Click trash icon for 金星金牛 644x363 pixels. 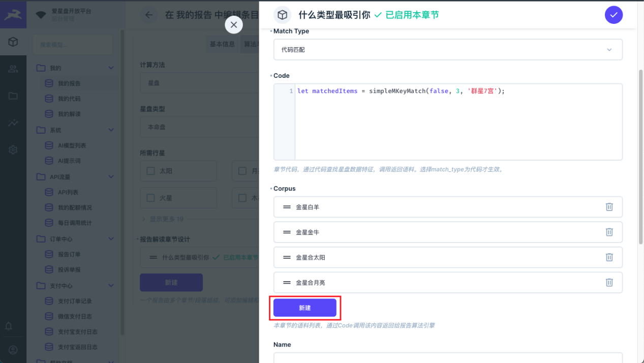click(609, 232)
